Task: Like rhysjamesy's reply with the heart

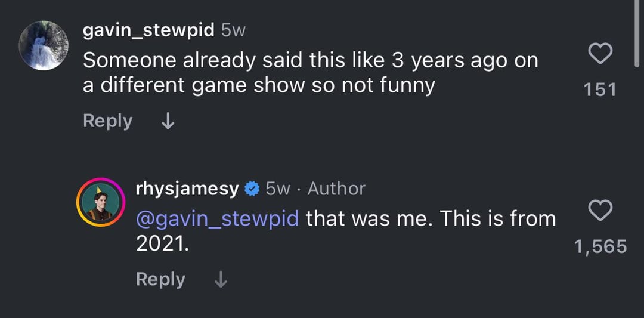Action: [600, 210]
